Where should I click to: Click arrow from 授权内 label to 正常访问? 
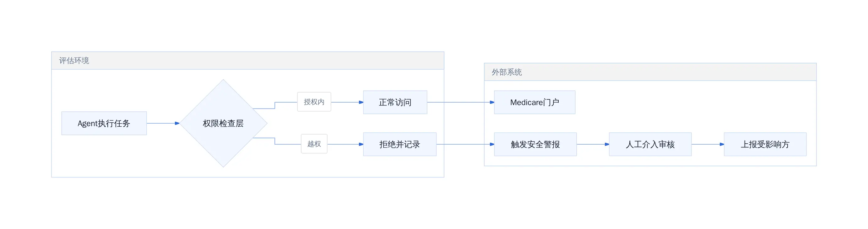(x=347, y=102)
